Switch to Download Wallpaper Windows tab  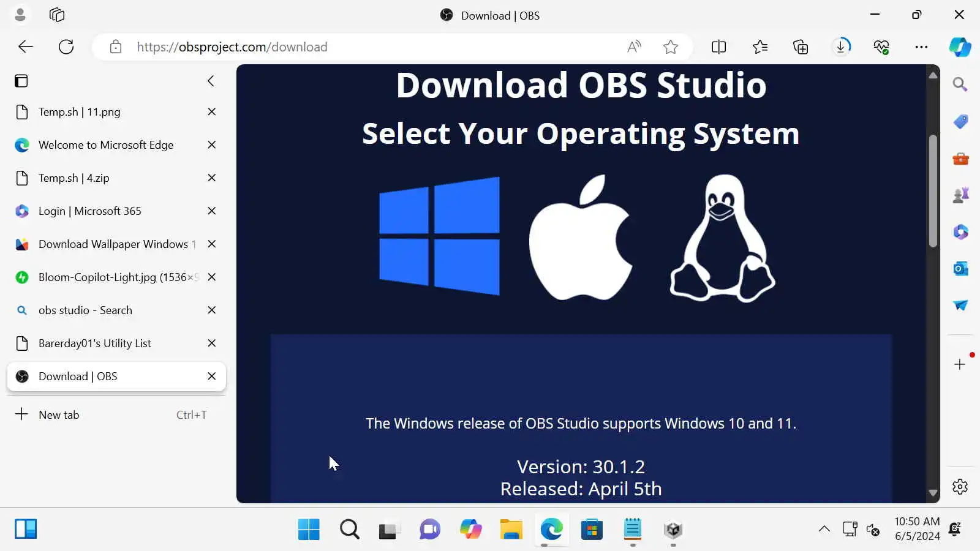[x=116, y=244]
